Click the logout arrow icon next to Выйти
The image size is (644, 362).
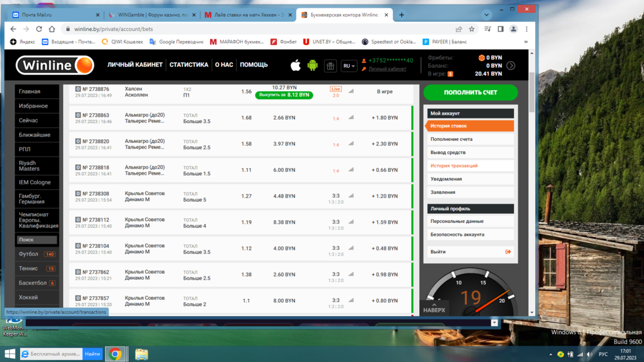pyautogui.click(x=508, y=252)
